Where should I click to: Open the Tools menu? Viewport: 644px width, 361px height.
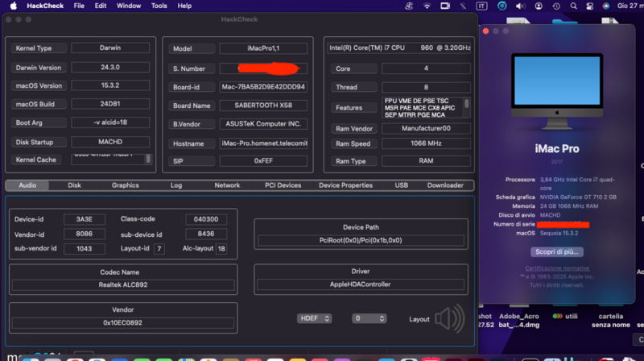159,6
